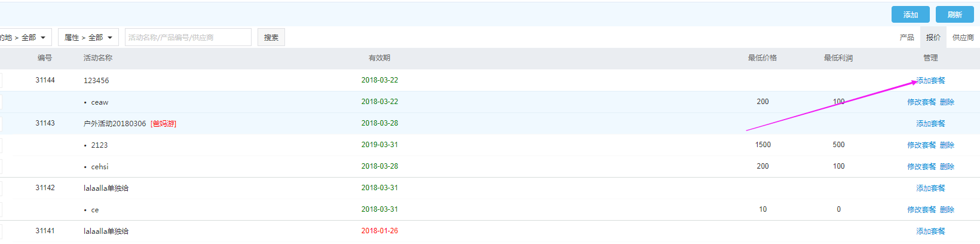Image resolution: width=980 pixels, height=244 pixels.
Task: Click 添加套餐 for activity 31142
Action: click(x=930, y=188)
